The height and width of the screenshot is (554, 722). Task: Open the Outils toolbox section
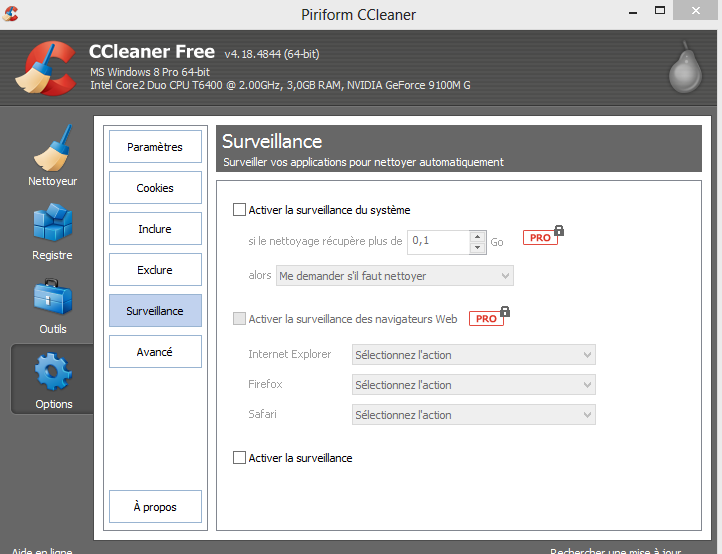[x=52, y=306]
